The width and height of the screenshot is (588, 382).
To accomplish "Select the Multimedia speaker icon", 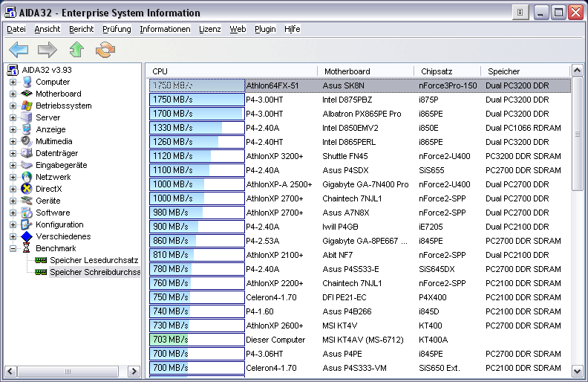I will tap(27, 141).
